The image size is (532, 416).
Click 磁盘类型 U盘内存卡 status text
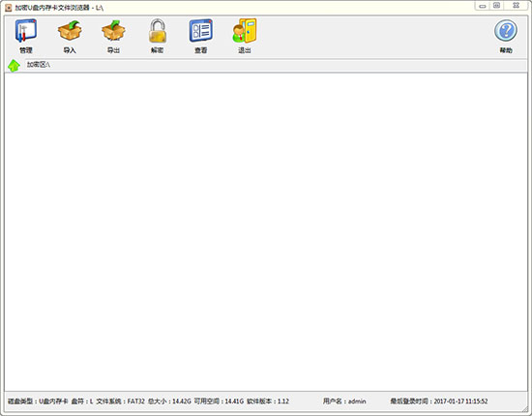(38, 401)
